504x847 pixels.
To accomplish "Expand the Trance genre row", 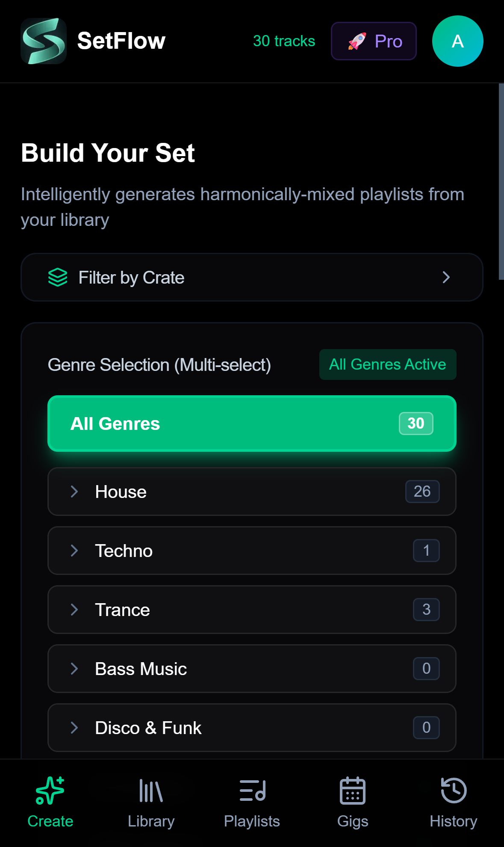I will point(75,610).
